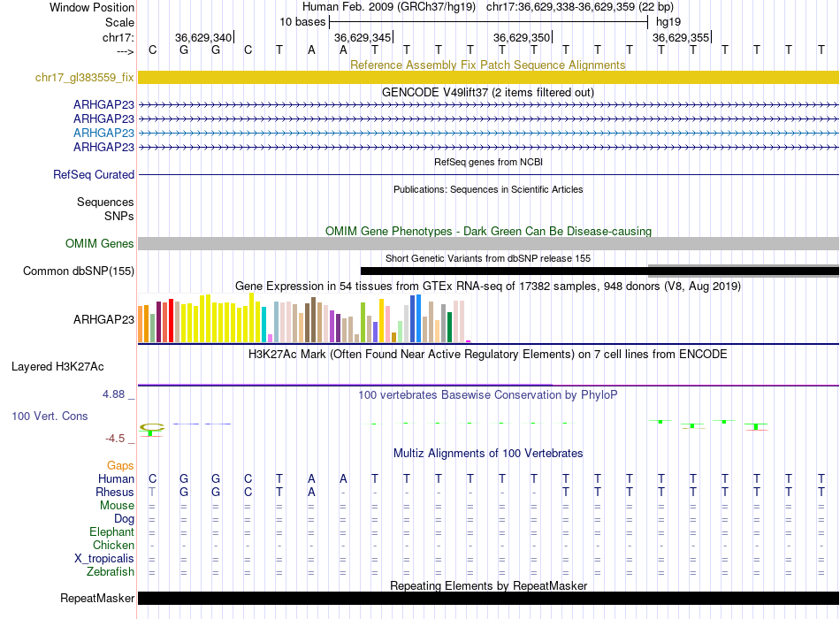Click the gray OMIM Genes bar

pyautogui.click(x=488, y=244)
